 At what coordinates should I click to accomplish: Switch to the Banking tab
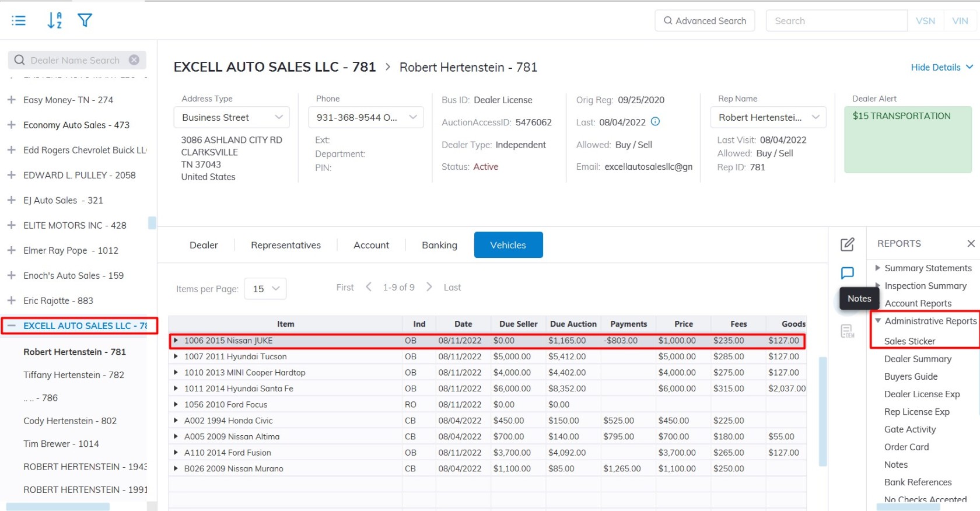coord(439,245)
